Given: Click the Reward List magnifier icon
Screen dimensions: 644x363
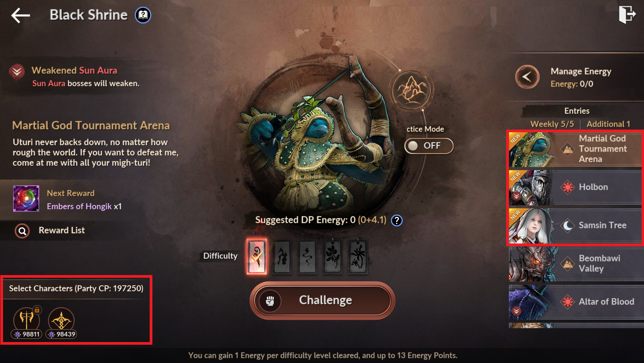Looking at the screenshot, I should tap(22, 231).
